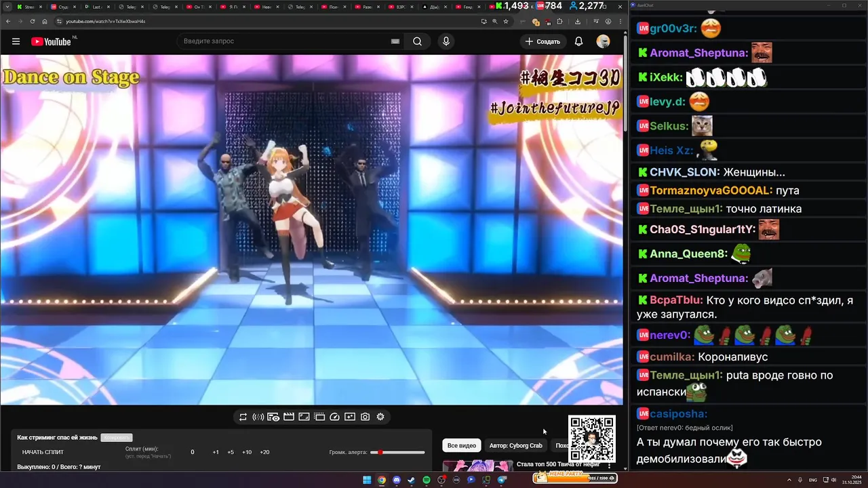Open the YouTube hamburger guide menu
The image size is (868, 488).
click(x=16, y=41)
